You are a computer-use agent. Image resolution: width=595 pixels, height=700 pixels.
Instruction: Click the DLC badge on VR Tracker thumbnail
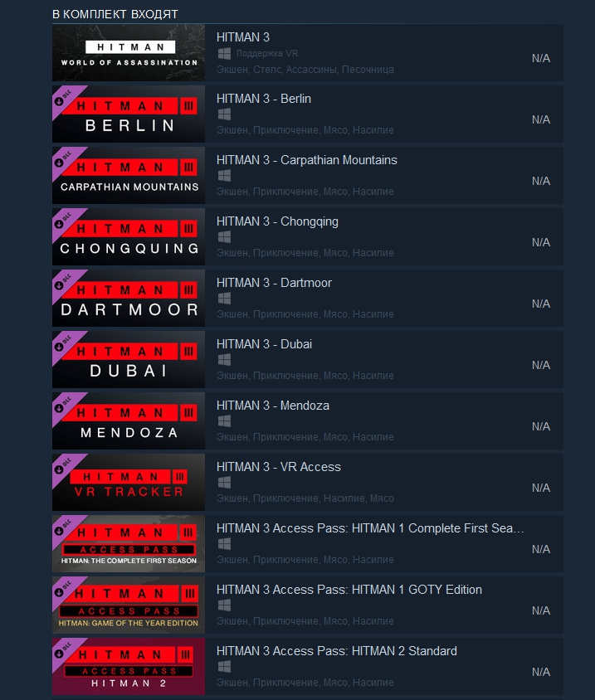pos(64,466)
